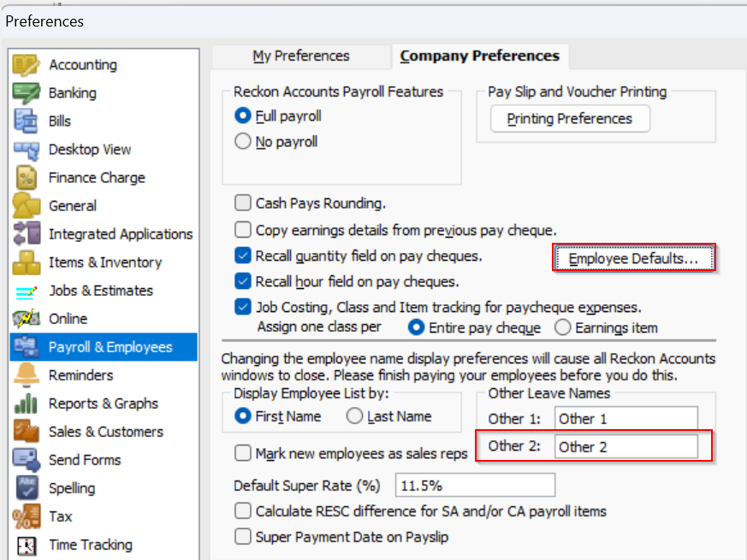Untick Recall hour field on pay cheques
Screen dimensions: 747x560
pos(243,281)
